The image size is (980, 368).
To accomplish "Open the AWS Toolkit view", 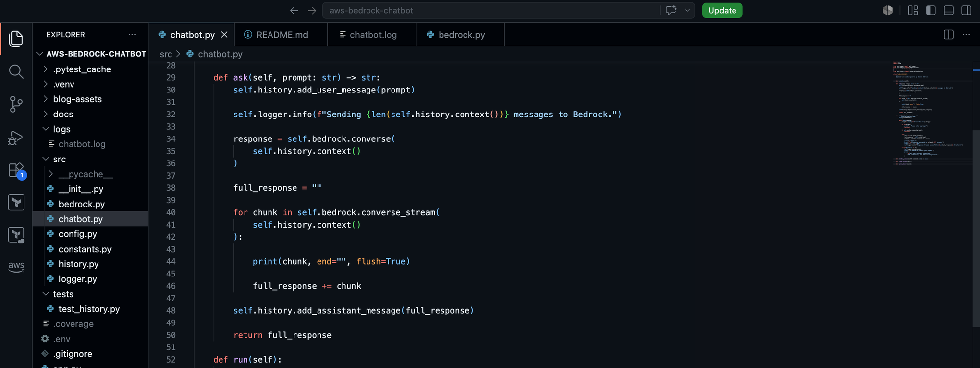I will coord(16,267).
